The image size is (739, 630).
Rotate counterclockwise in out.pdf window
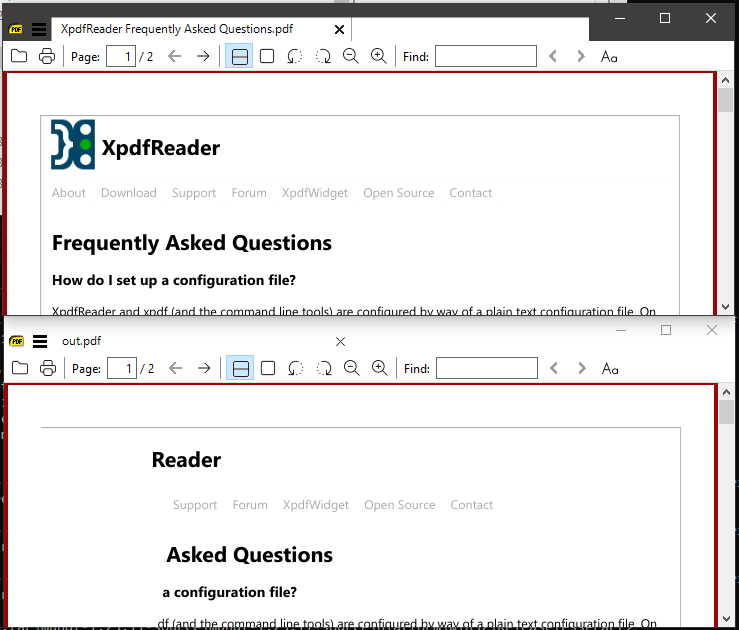296,368
